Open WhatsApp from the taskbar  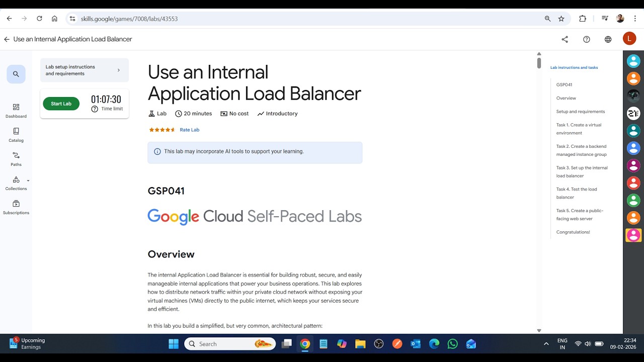coord(453,344)
